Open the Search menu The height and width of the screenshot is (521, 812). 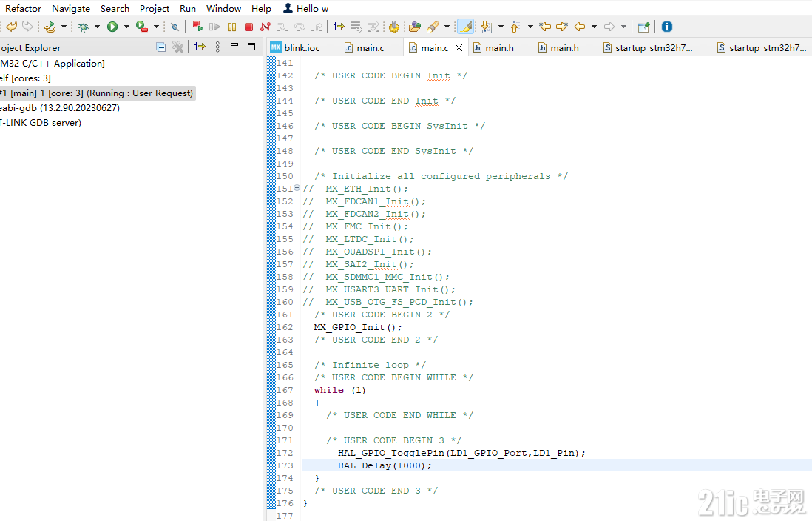[115, 9]
